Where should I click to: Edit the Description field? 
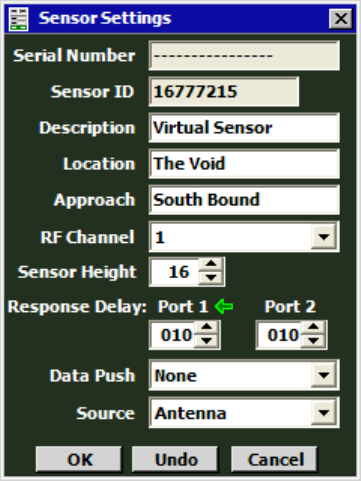[x=244, y=128]
